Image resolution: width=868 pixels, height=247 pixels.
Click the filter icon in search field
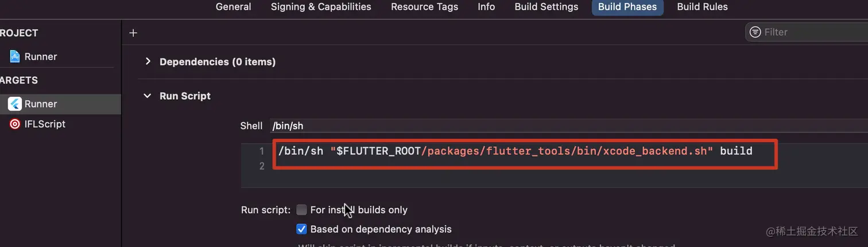[x=755, y=32]
